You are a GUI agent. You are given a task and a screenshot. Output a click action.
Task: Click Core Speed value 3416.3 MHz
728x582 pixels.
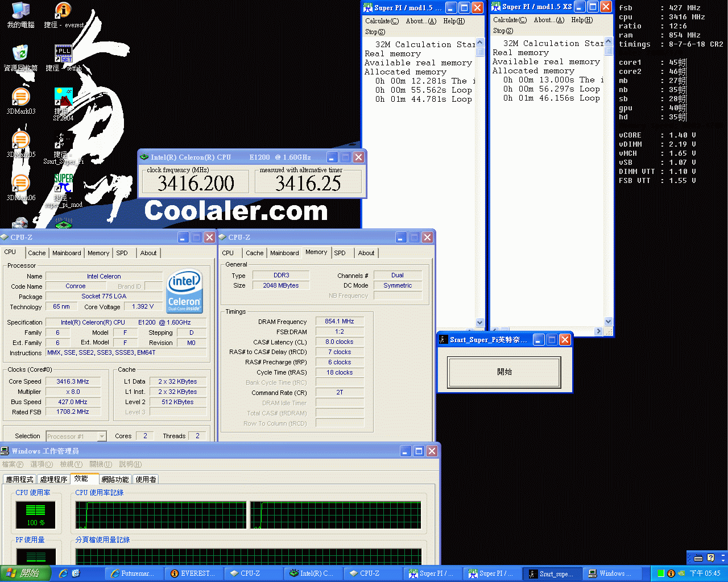[x=73, y=381]
